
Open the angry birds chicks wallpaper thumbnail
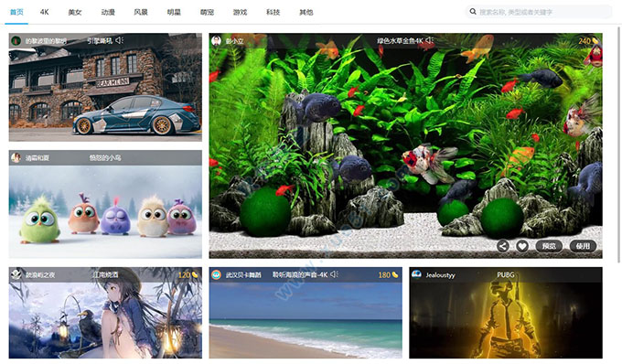pos(105,204)
